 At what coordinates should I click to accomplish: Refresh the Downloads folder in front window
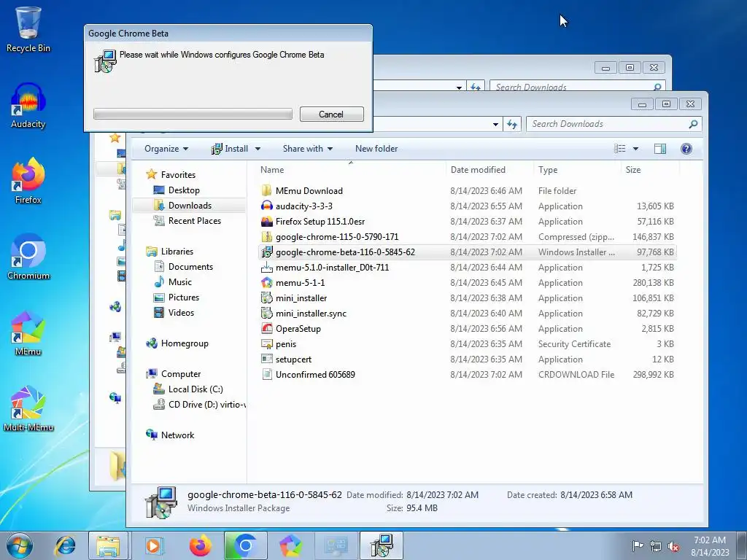point(512,124)
